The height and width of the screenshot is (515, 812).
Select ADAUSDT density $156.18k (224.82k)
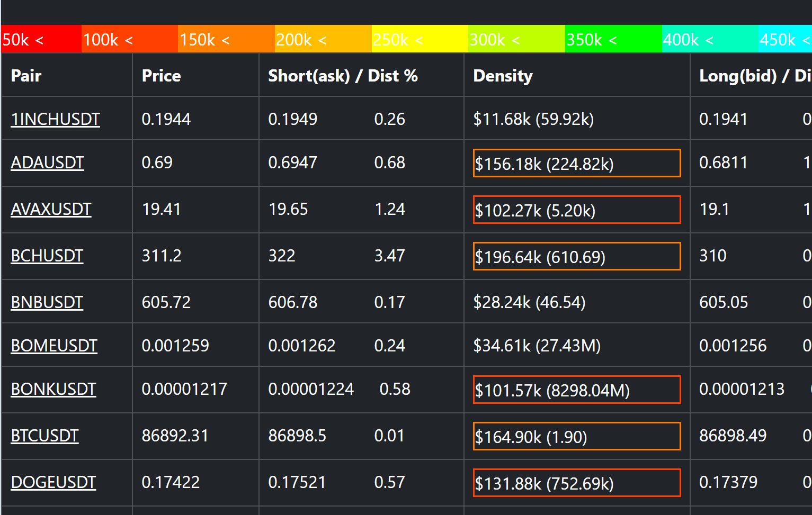pos(577,163)
